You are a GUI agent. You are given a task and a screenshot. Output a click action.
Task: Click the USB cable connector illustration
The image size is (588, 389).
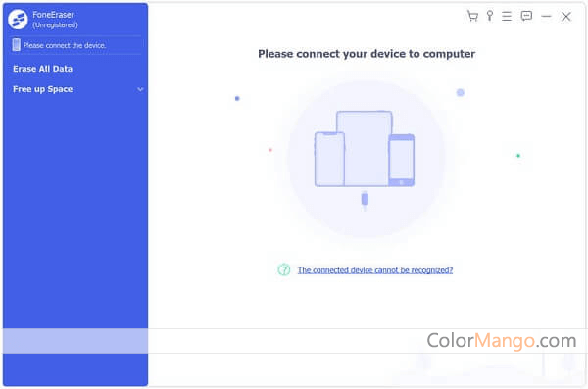click(x=365, y=200)
